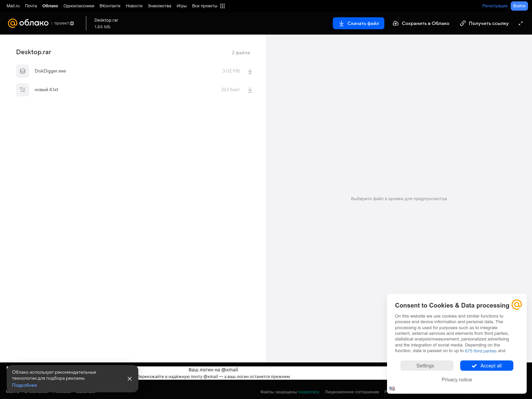The width and height of the screenshot is (532, 399).
Task: Open Одноклассники in top navigation
Action: [79, 6]
